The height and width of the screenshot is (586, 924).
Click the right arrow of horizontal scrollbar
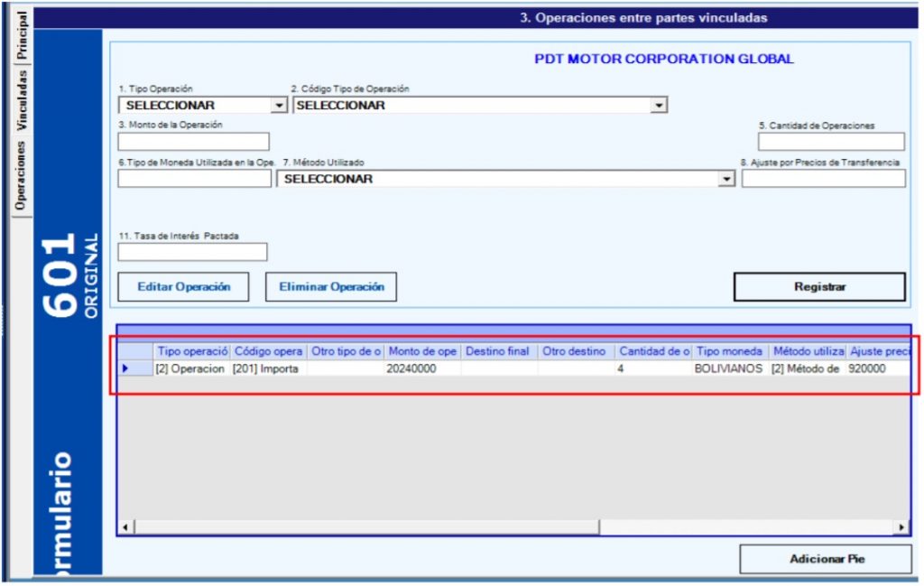901,526
